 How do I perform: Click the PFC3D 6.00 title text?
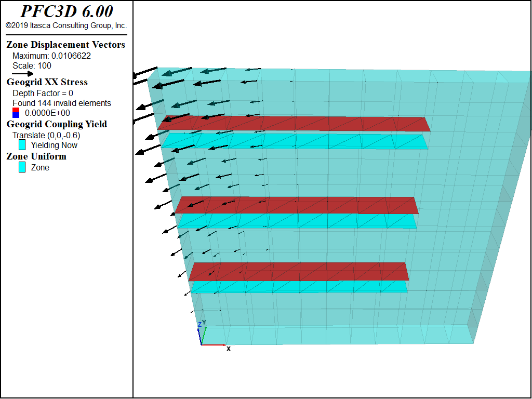pos(66,11)
